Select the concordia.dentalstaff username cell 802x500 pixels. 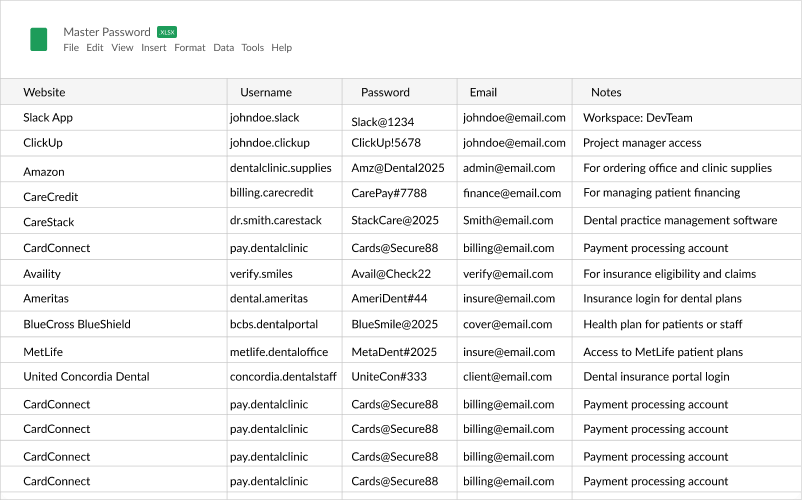pos(283,377)
